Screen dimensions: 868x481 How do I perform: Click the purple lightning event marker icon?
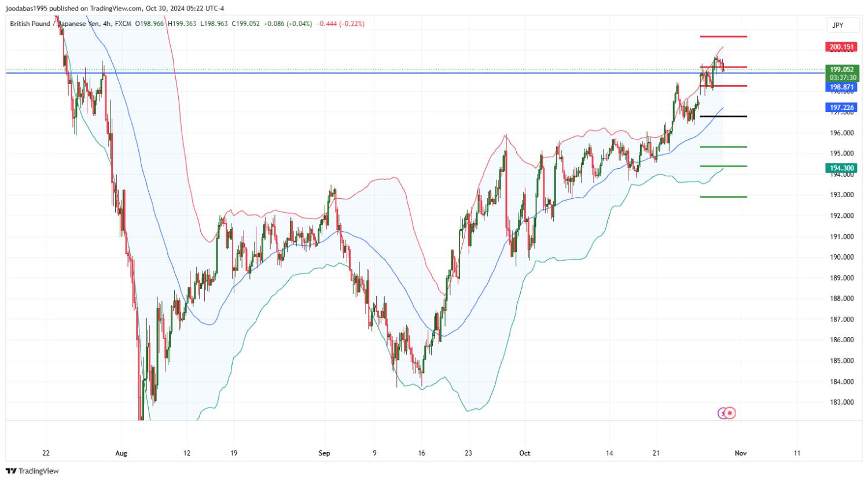(722, 413)
